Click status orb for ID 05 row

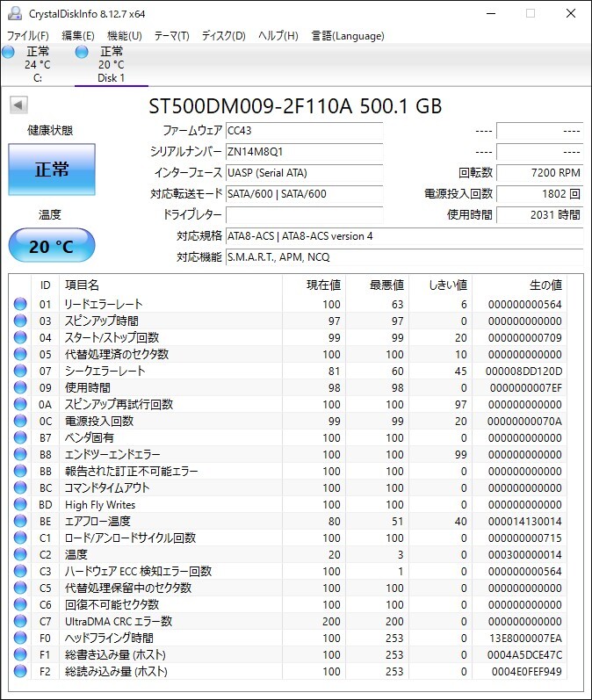tap(20, 354)
